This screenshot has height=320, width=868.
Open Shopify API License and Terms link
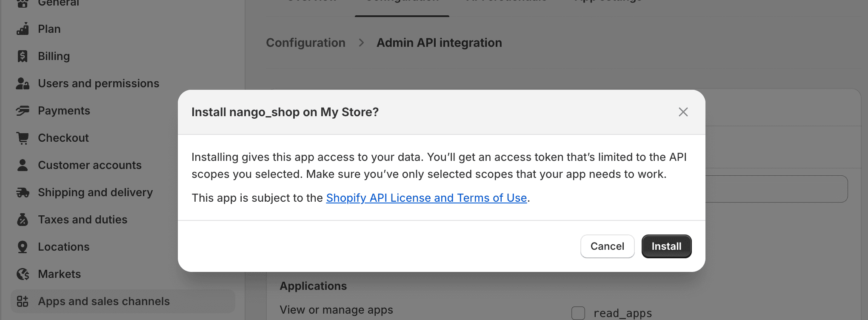coord(426,198)
